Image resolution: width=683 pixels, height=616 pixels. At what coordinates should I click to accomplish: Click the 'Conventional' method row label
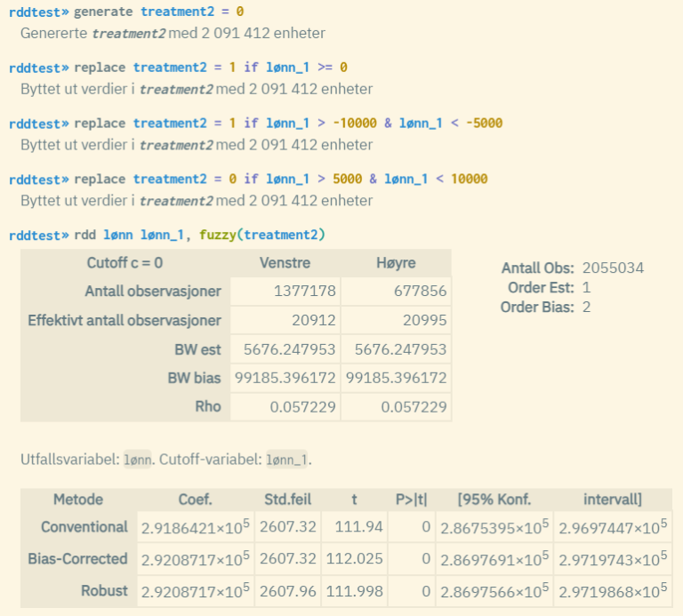pyautogui.click(x=84, y=527)
